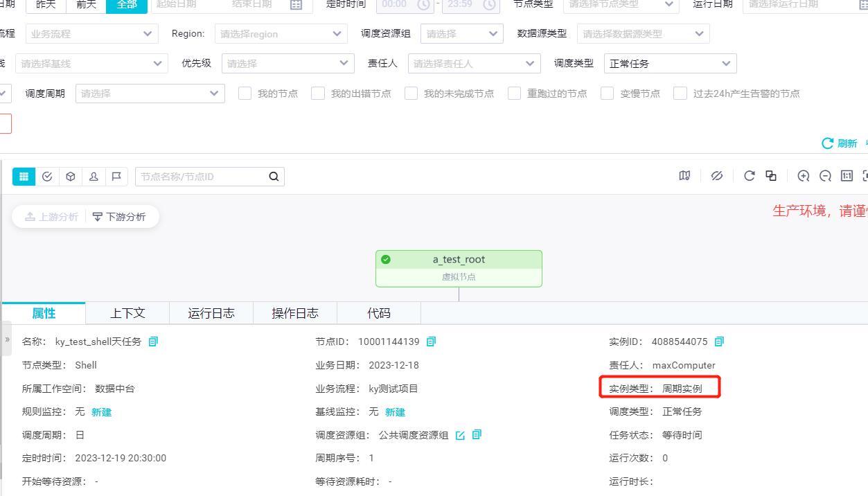
Task: Select the a_test_root node in the DAG
Action: (x=459, y=268)
